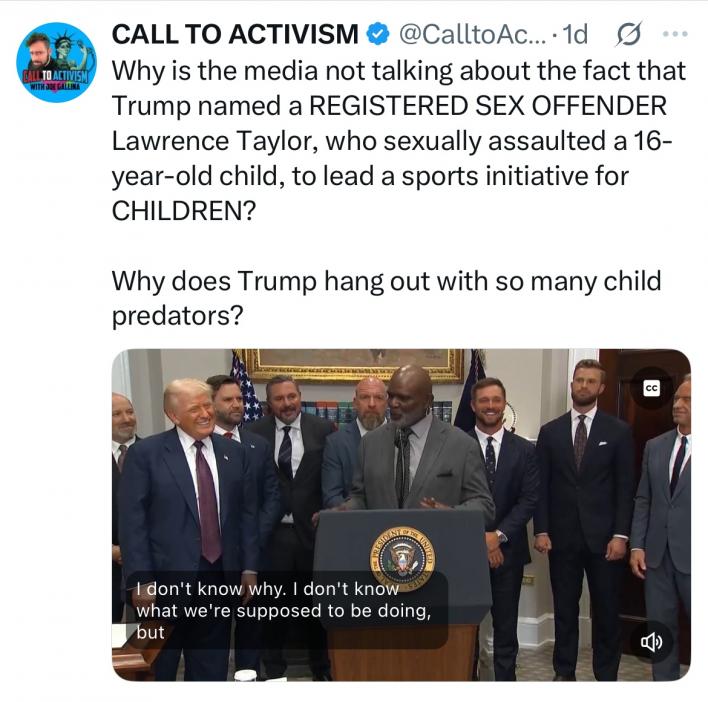Click the gold framed painting in video

[354, 365]
